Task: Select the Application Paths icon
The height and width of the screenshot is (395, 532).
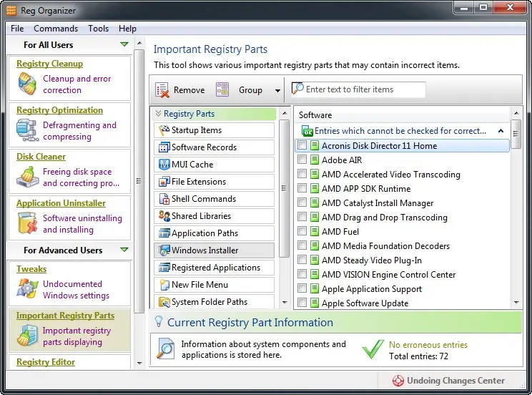Action: click(x=164, y=233)
